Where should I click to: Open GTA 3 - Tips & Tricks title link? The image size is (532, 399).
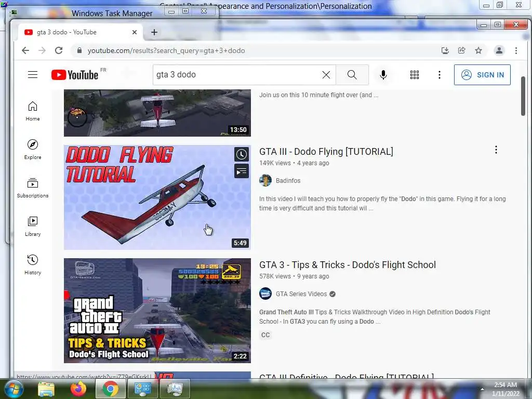[348, 264]
